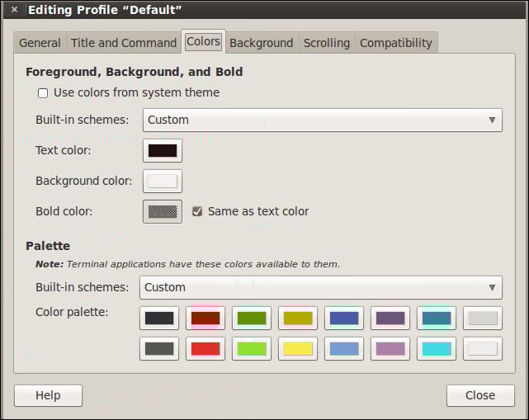
Task: Pick the cyan palette color
Action: coord(437,348)
